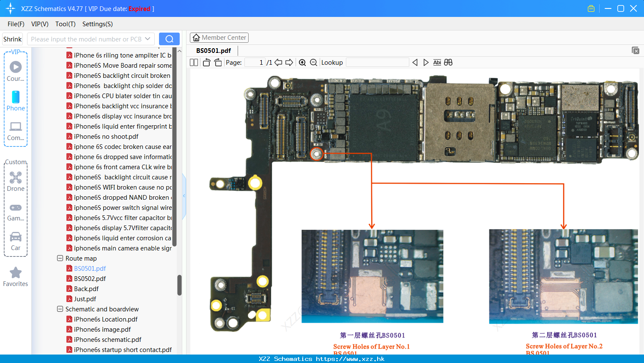Click the app logo in the title bar
This screenshot has width=644, height=363.
(11, 8)
